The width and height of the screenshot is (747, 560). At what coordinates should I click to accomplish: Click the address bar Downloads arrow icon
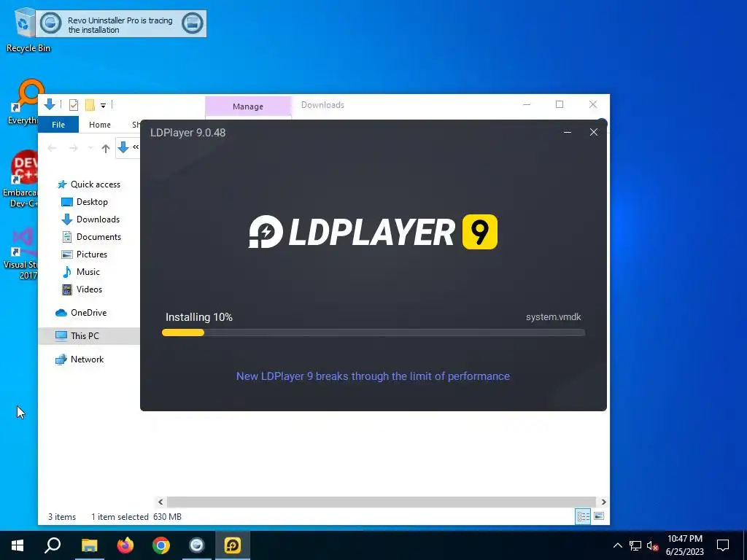coord(123,147)
